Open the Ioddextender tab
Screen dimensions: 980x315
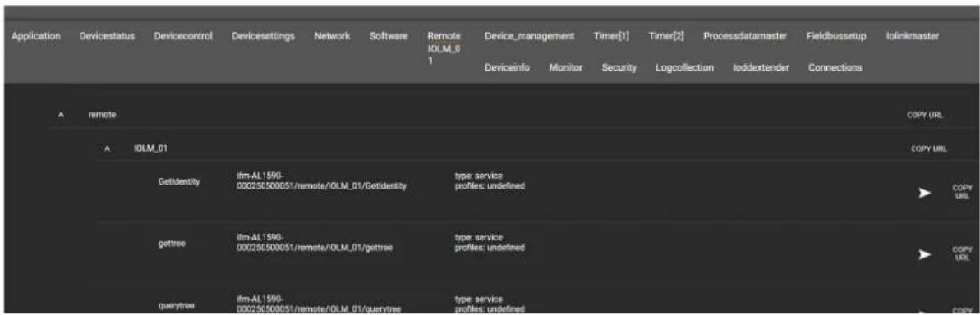pyautogui.click(x=761, y=68)
